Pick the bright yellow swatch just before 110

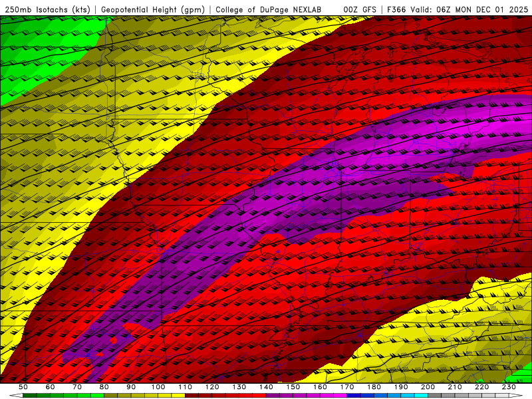(x=178, y=395)
